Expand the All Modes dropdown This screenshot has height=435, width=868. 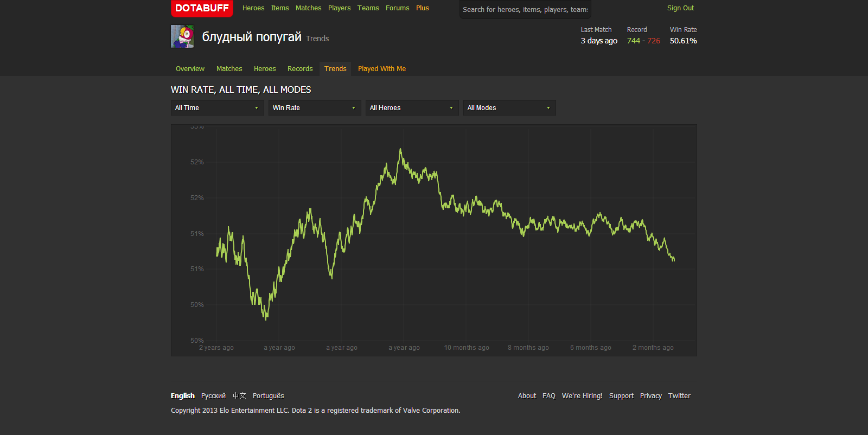(x=509, y=108)
